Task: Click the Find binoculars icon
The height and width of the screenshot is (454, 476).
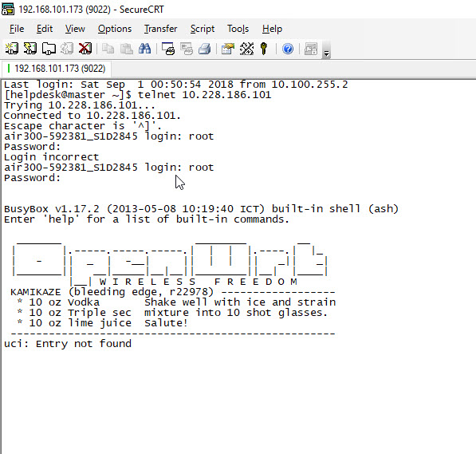Action: click(144, 49)
